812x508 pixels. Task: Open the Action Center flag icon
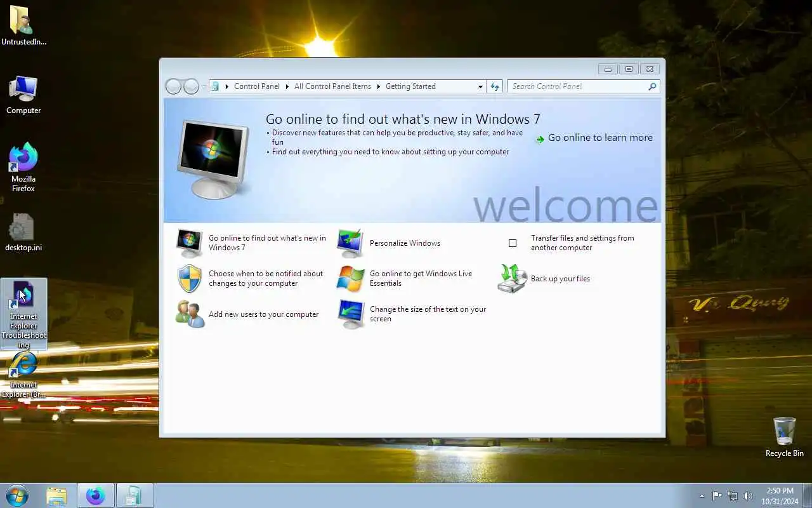717,496
